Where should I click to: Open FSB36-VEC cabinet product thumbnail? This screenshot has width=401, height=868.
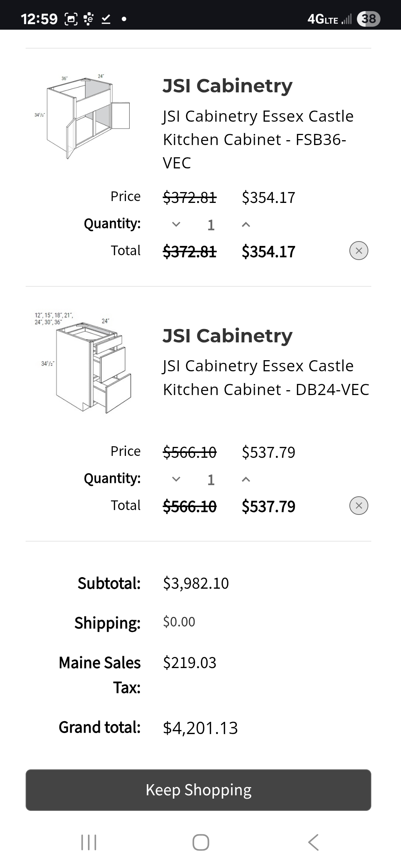pyautogui.click(x=82, y=116)
